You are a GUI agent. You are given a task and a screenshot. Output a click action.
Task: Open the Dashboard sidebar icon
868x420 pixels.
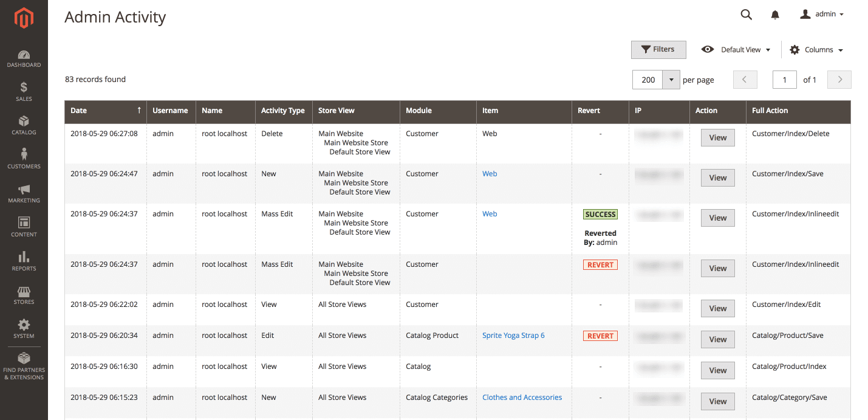pyautogui.click(x=24, y=59)
